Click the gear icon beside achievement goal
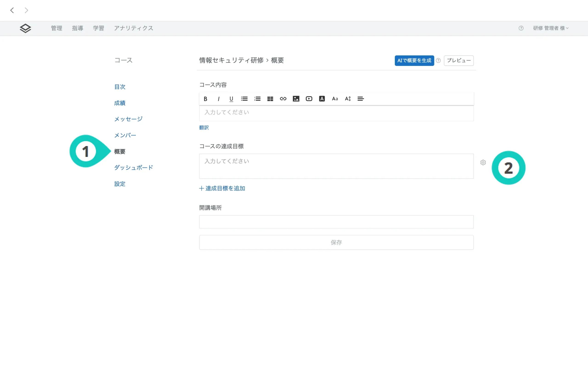 [483, 162]
